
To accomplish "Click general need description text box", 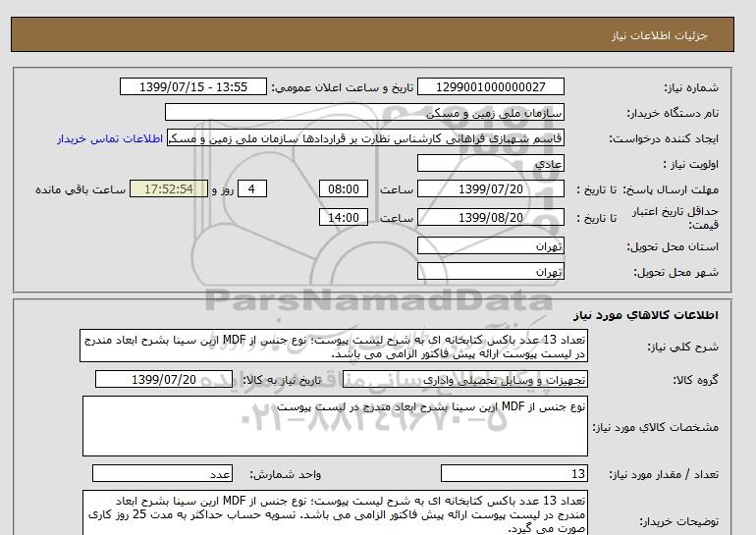I will pyautogui.click(x=334, y=347).
